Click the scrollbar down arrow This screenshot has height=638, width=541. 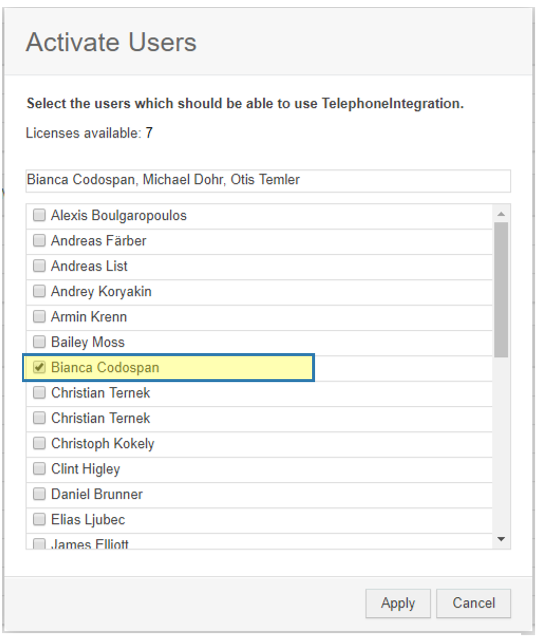coord(501,539)
